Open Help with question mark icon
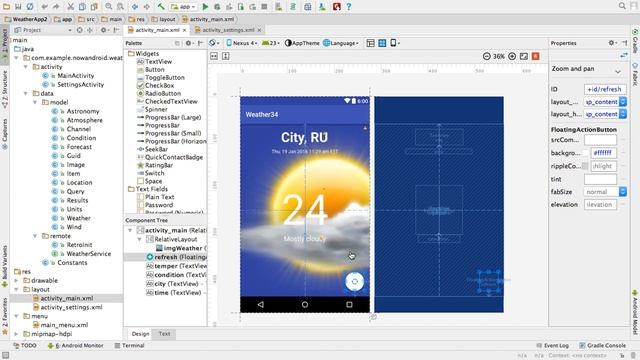 point(349,7)
